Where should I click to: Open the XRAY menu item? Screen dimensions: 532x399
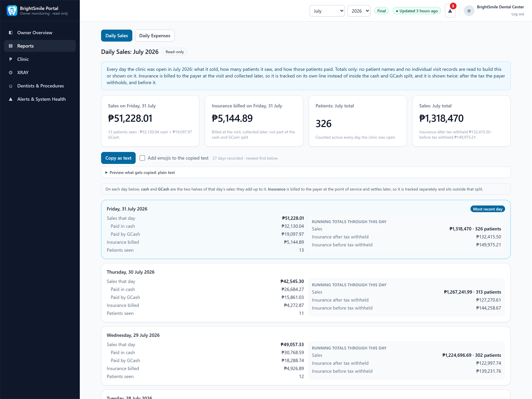(x=40, y=72)
